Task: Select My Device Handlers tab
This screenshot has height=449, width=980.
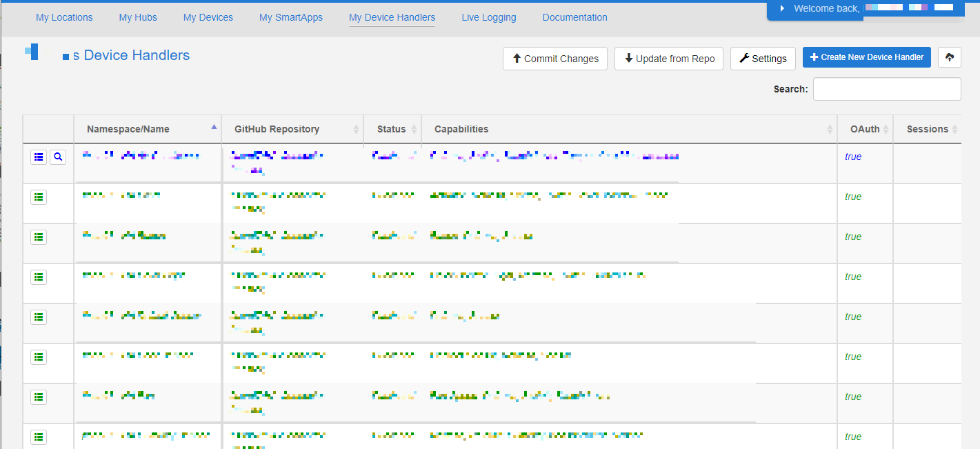Action: click(392, 17)
